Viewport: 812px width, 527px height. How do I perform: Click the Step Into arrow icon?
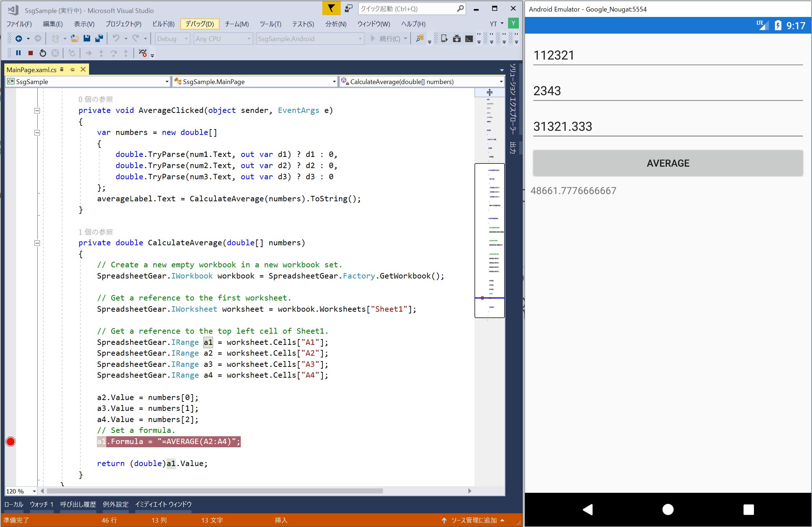101,53
